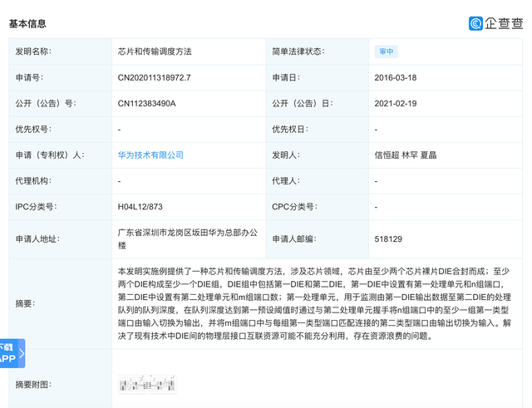Click the application date 2016-03-18
Viewport: 532px width, 408px height.
396,77
